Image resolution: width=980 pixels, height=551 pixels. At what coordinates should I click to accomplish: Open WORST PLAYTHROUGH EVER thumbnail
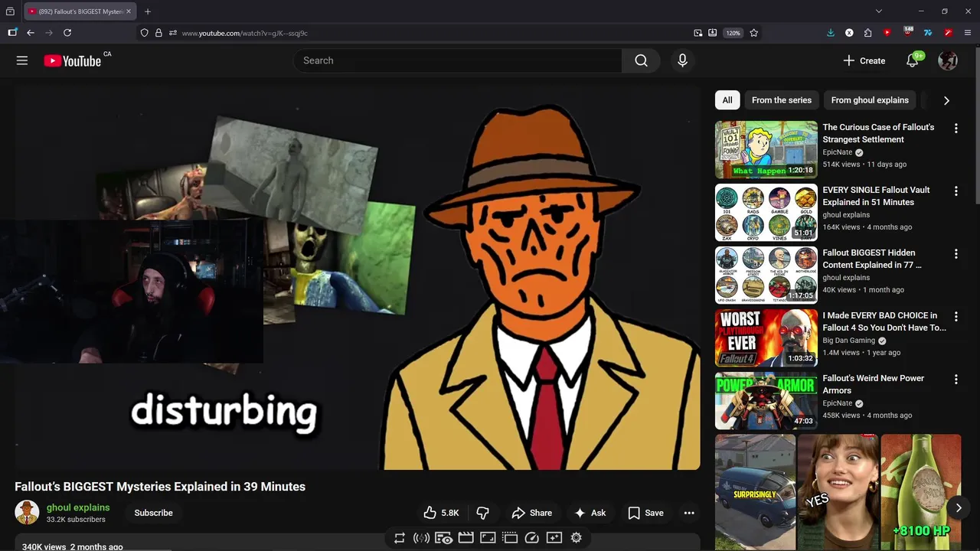766,337
